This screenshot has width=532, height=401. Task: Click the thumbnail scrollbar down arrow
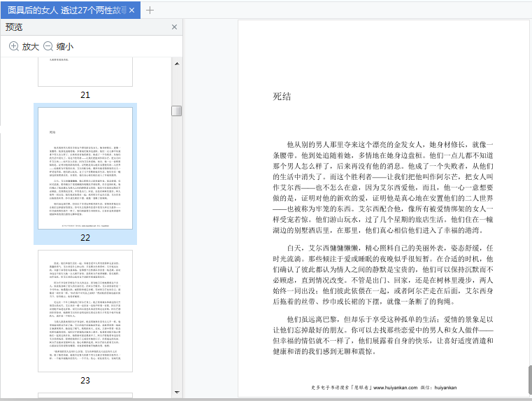177,392
